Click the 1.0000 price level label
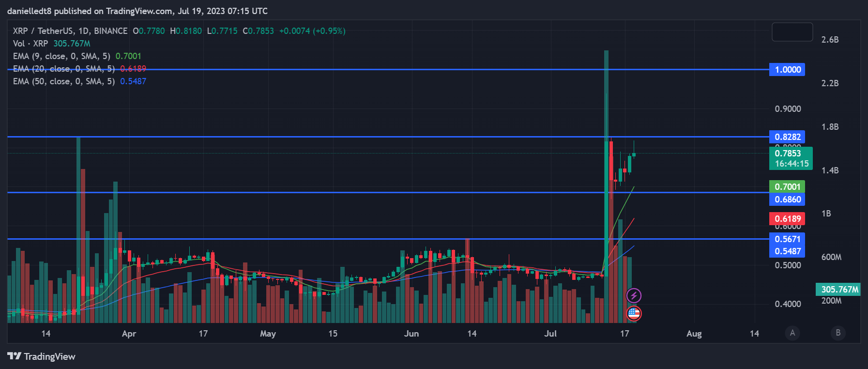This screenshot has width=868, height=369. pos(787,69)
